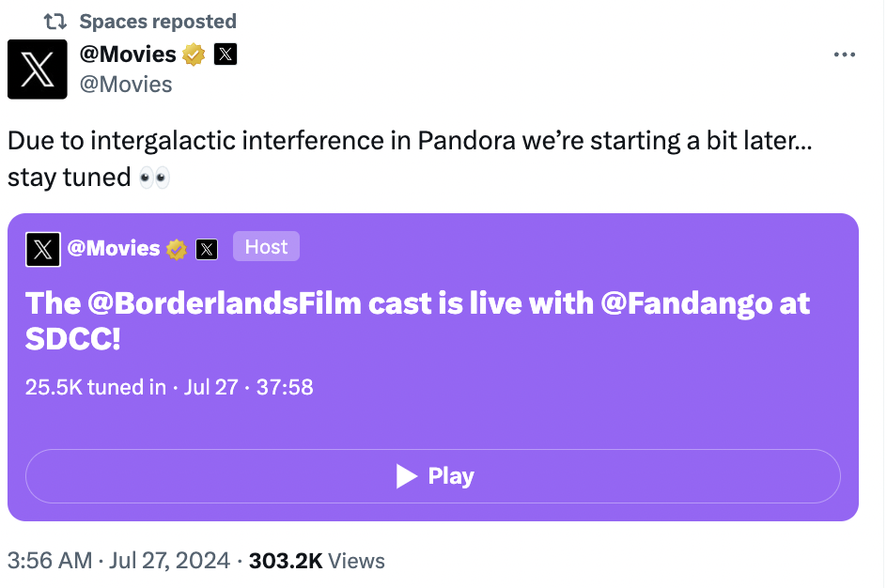This screenshot has height=588, width=887.
Task: Click the Host label badge
Action: [x=267, y=246]
